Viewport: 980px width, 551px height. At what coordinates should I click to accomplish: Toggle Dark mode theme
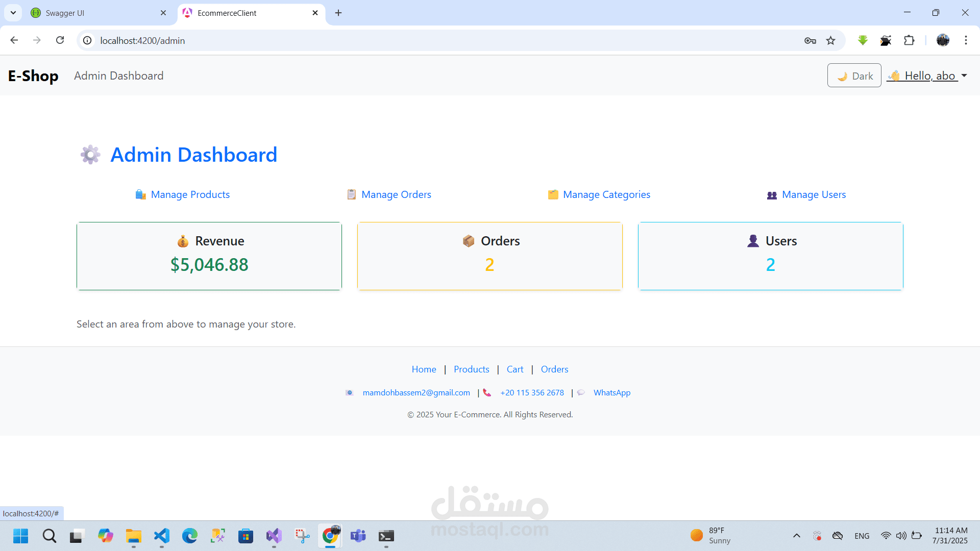click(854, 76)
